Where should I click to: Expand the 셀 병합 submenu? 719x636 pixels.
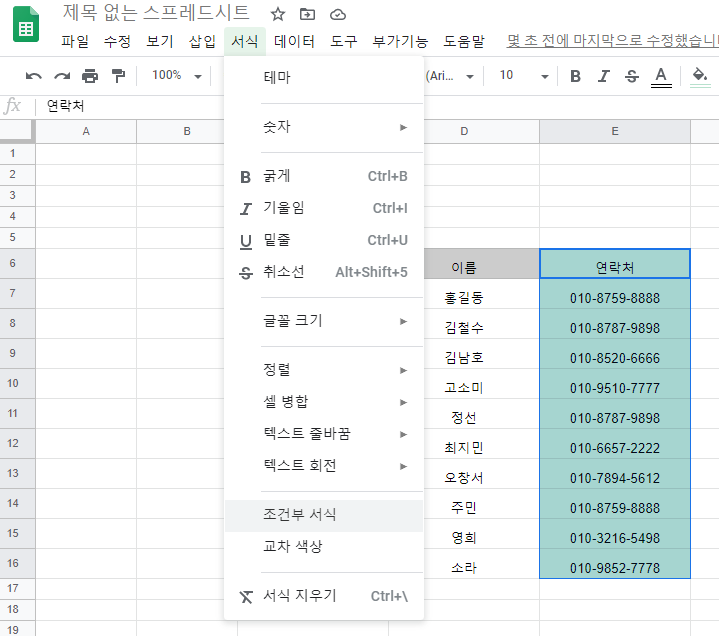coord(324,402)
